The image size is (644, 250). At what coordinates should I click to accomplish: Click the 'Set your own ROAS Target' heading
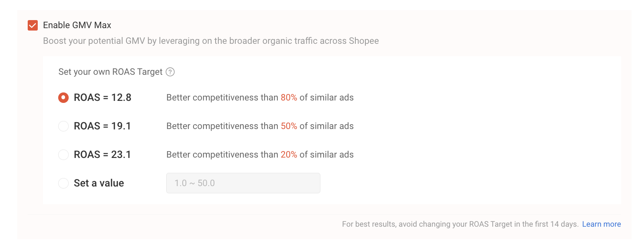pyautogui.click(x=110, y=72)
